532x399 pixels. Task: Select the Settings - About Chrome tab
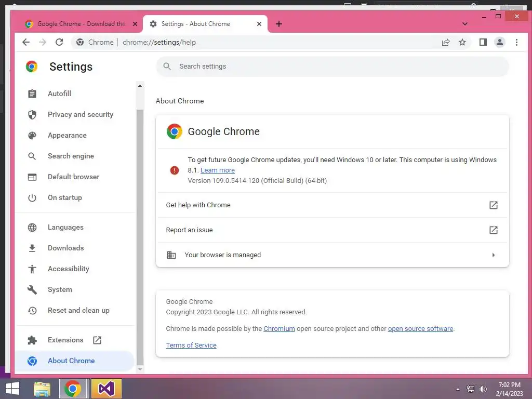tap(205, 24)
